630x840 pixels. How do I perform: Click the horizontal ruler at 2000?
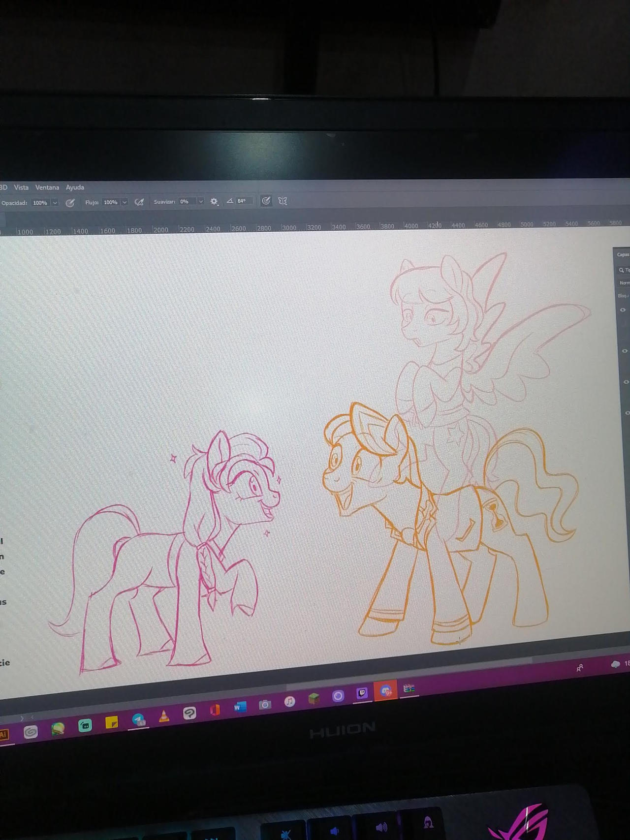(x=160, y=230)
